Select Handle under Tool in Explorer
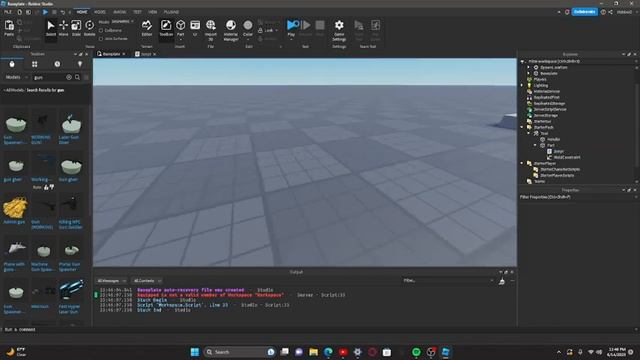The width and height of the screenshot is (640, 360). click(553, 140)
